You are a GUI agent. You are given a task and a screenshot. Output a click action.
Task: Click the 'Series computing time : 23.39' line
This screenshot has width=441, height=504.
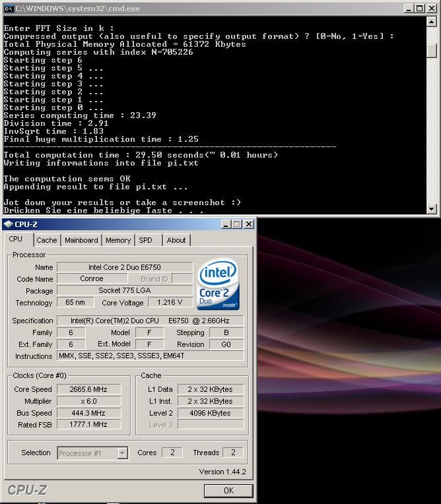pos(80,115)
